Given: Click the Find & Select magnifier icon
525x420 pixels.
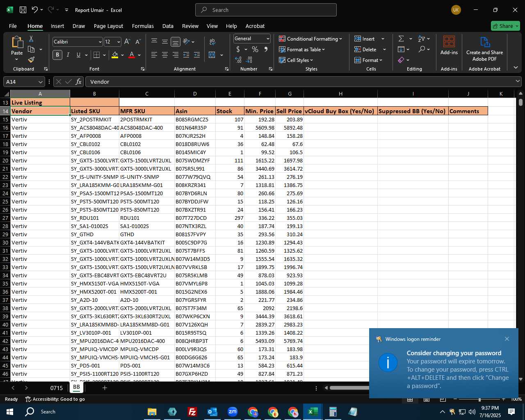Looking at the screenshot, I should pos(422,49).
